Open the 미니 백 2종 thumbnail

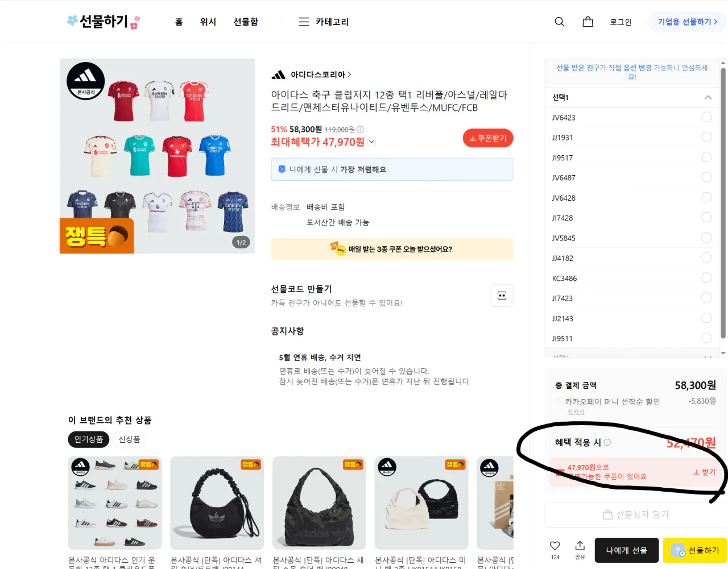(421, 503)
